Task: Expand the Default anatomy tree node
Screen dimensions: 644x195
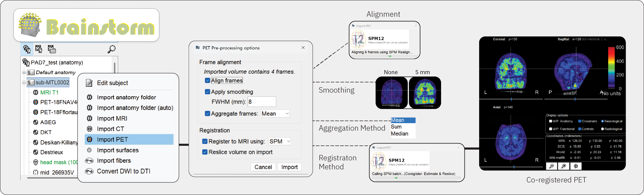Action: point(24,73)
